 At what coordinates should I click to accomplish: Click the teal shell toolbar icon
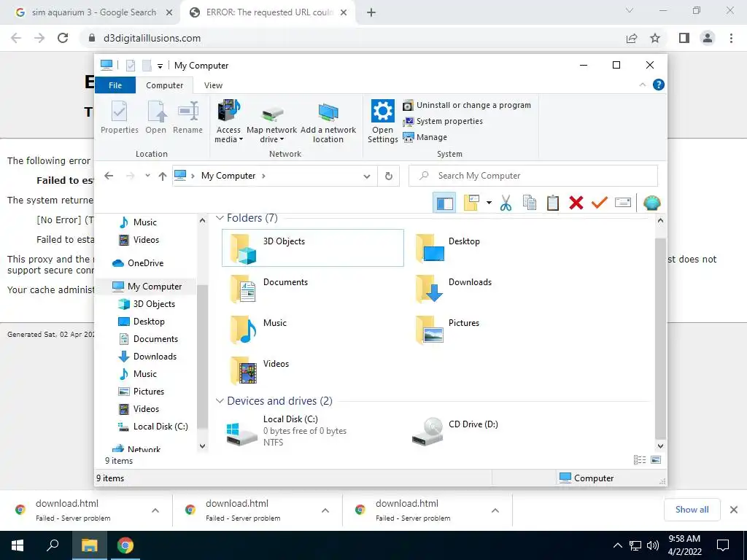coord(651,203)
